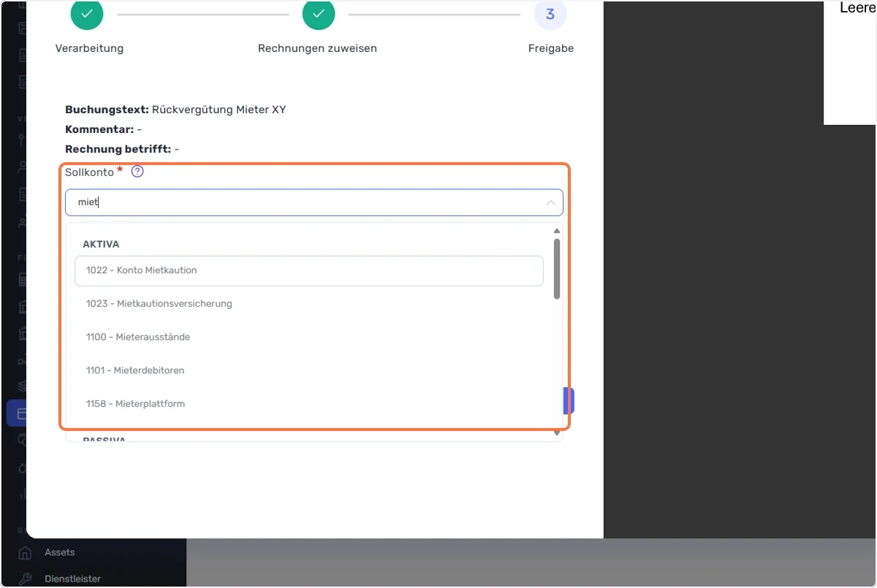Go to the completed Verarbeitung step checkmark
The height and width of the screenshot is (588, 877).
pyautogui.click(x=87, y=14)
